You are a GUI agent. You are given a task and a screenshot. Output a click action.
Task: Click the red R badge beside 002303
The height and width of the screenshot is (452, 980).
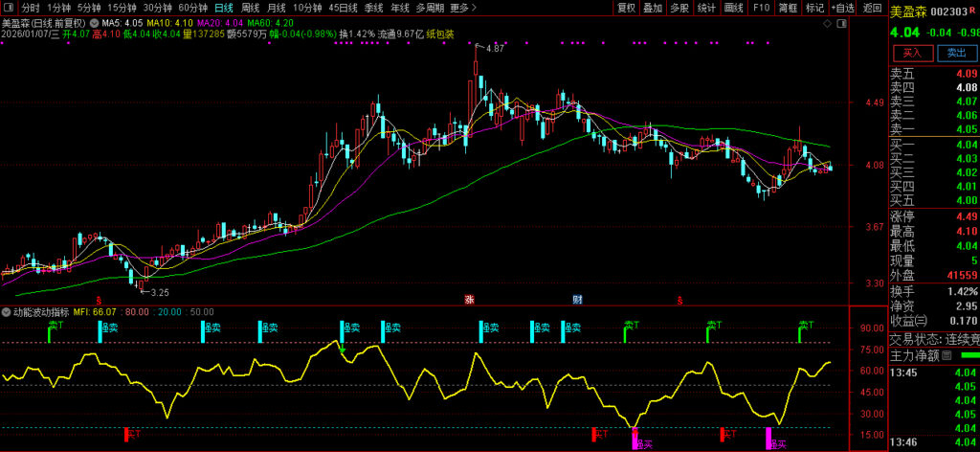[x=972, y=12]
